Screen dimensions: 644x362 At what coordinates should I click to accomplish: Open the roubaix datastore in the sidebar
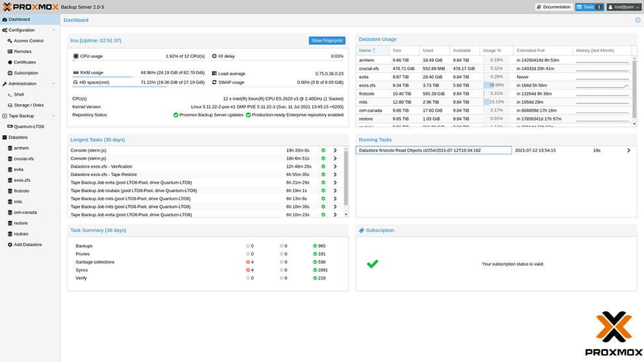pyautogui.click(x=21, y=233)
